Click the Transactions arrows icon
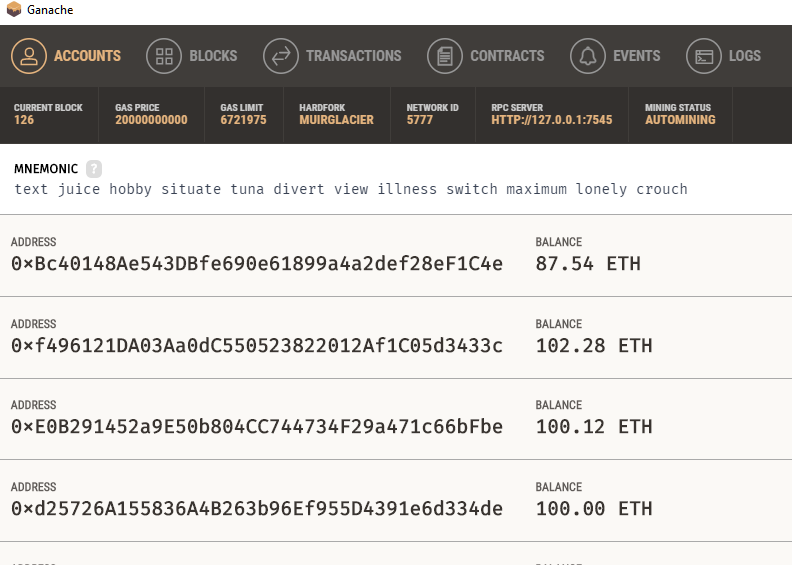 click(281, 56)
